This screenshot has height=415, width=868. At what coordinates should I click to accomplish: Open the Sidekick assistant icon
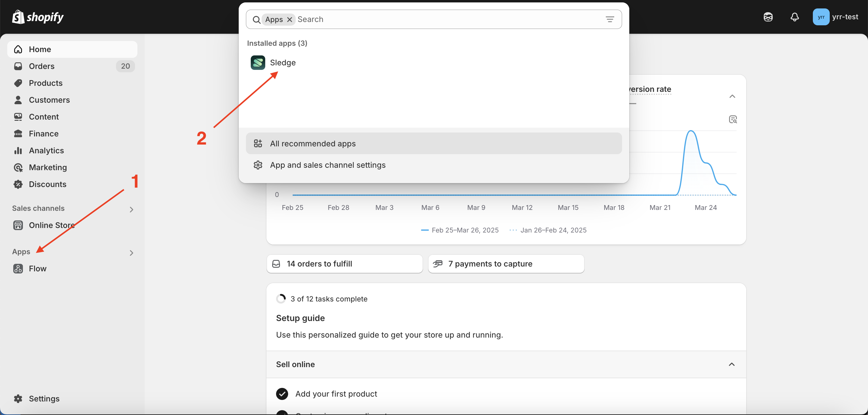tap(768, 17)
